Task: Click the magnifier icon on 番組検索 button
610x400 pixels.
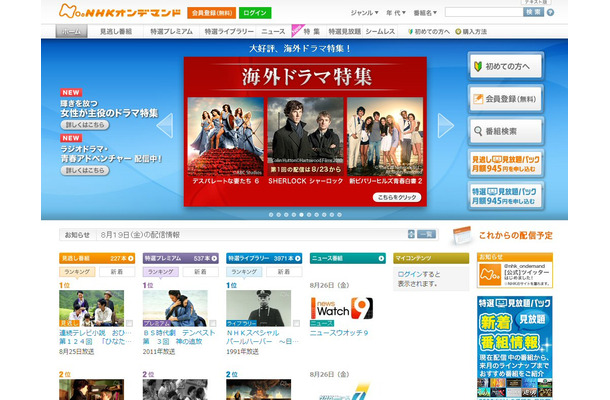Action: point(478,131)
